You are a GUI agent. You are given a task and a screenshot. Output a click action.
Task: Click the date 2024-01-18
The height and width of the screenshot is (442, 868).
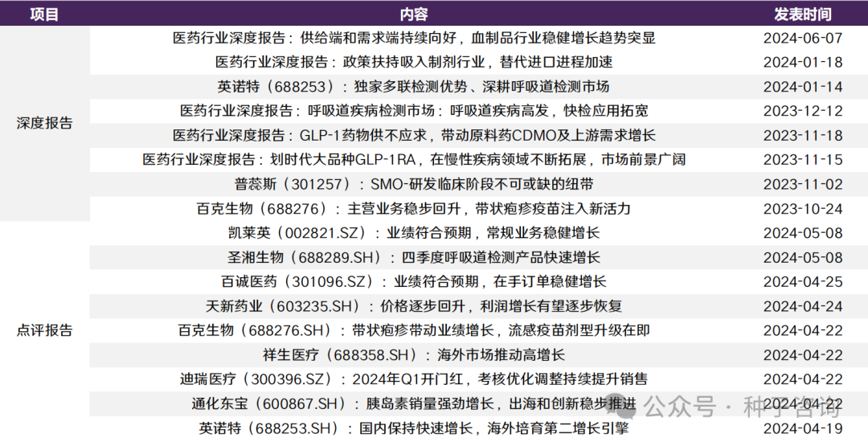point(803,62)
